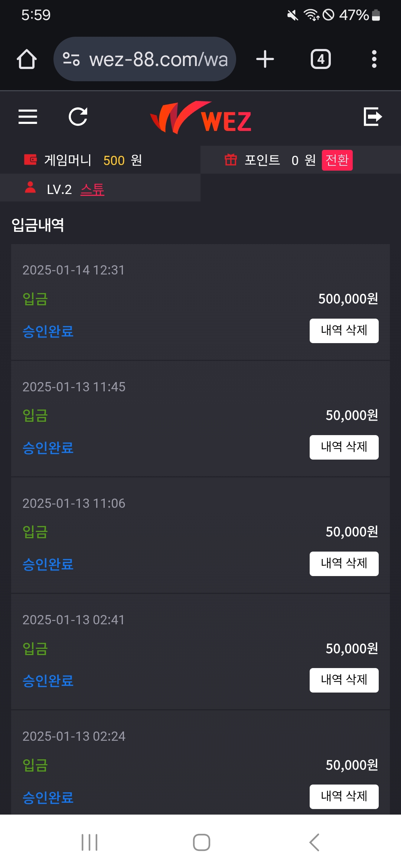The height and width of the screenshot is (868, 401).
Task: Open the tab switcher showing 4 tabs
Action: (320, 59)
